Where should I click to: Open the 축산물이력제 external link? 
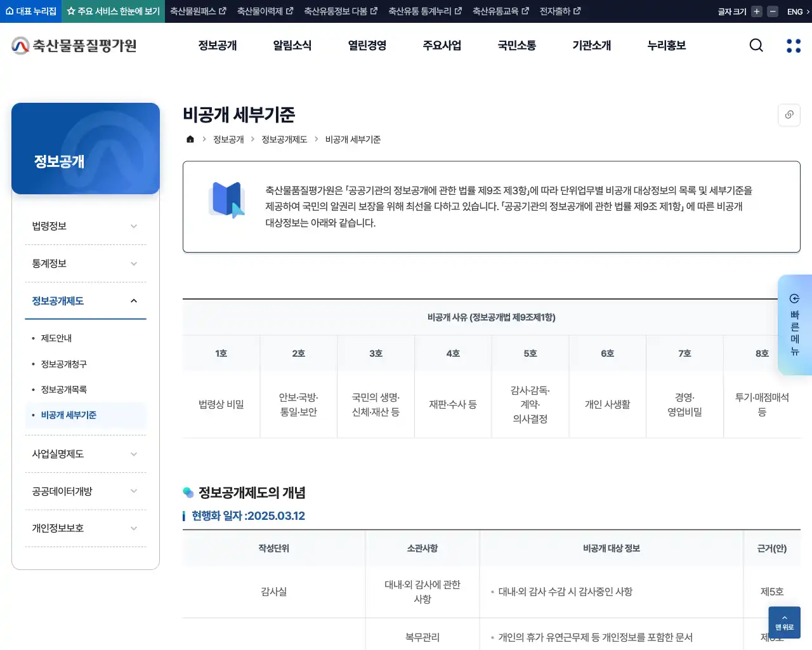point(265,11)
